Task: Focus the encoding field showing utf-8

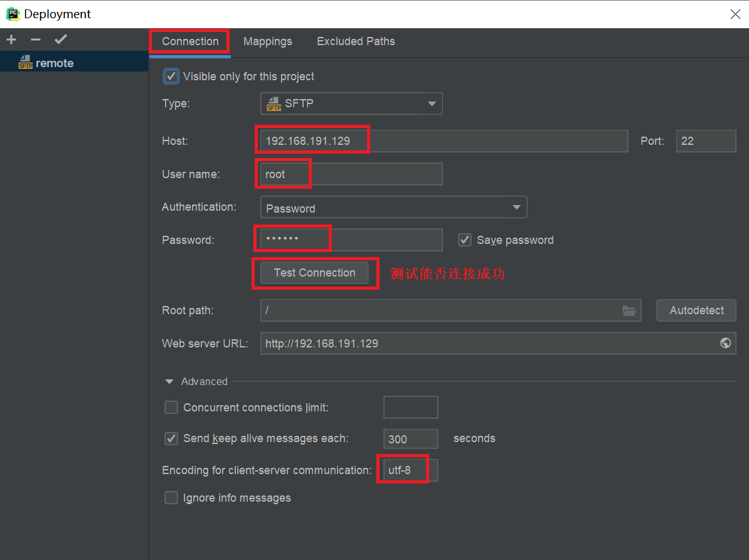Action: click(x=410, y=470)
